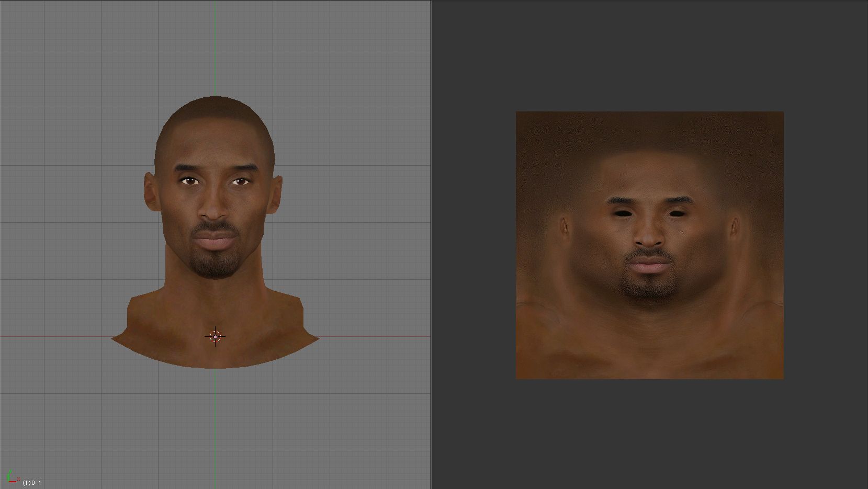The width and height of the screenshot is (868, 489).
Task: Click empty dark area below the texture image
Action: (x=649, y=434)
